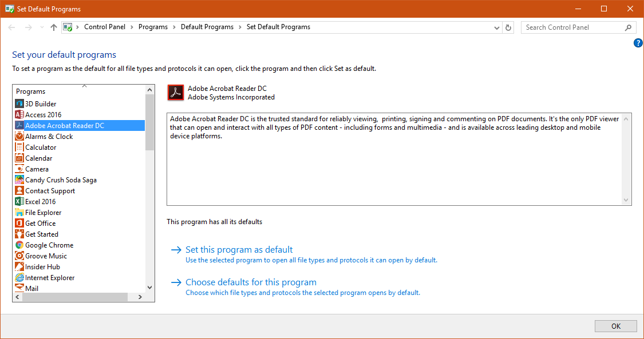Click the Contact Support icon
Viewport: 644px width, 339px height.
[19, 190]
